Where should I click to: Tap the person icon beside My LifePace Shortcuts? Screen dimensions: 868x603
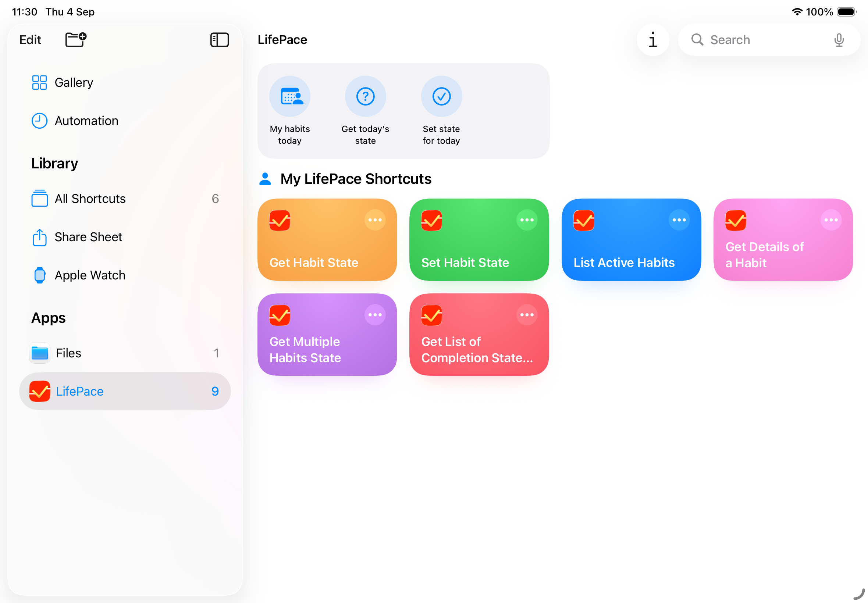[x=265, y=179]
